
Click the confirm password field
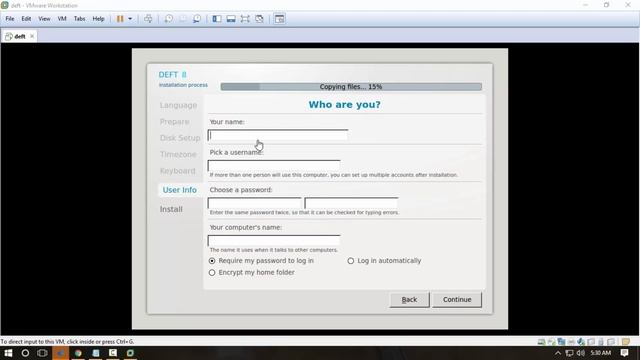click(351, 203)
